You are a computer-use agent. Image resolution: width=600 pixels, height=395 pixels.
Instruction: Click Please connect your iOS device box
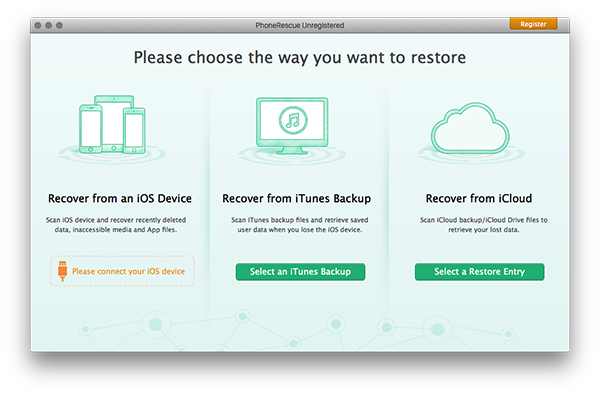coord(122,271)
